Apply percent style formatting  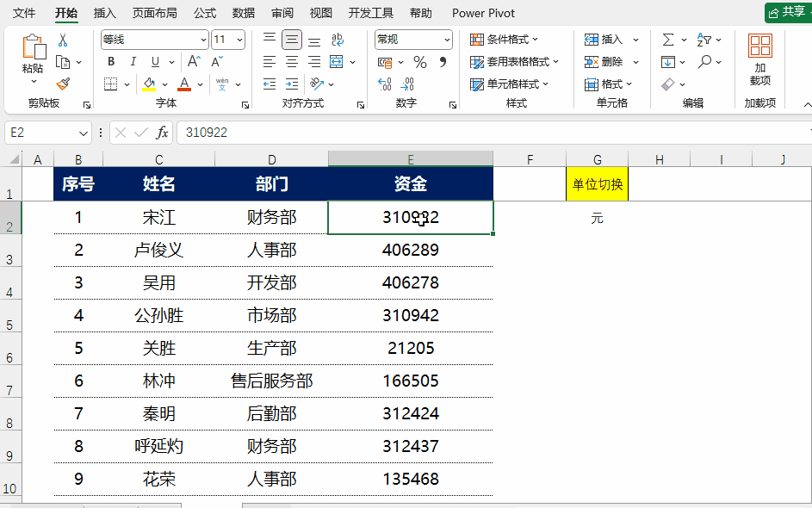pos(420,63)
